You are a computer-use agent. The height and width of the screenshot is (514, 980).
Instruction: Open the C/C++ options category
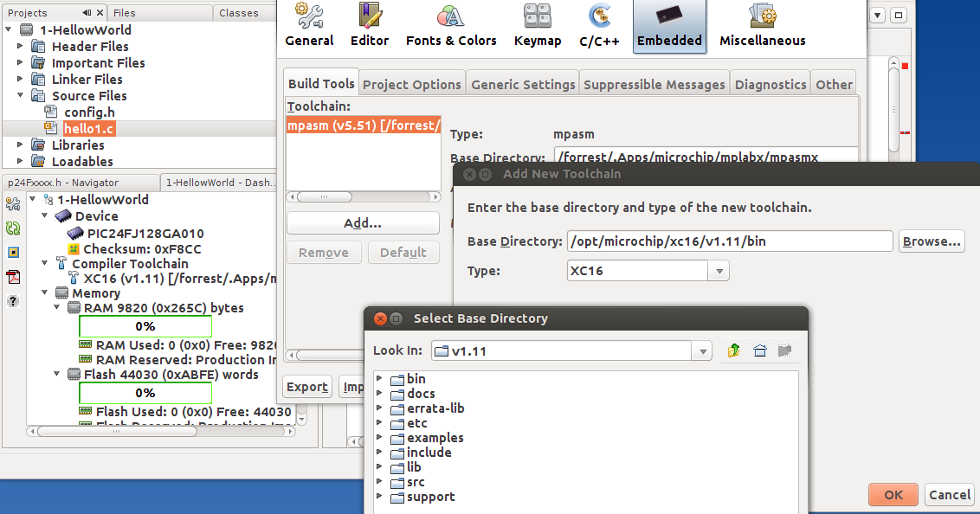pyautogui.click(x=599, y=26)
